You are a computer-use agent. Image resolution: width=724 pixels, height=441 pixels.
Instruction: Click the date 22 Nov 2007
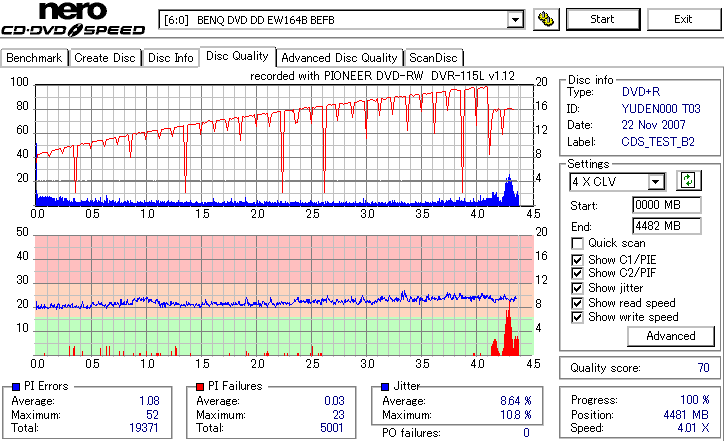click(653, 125)
